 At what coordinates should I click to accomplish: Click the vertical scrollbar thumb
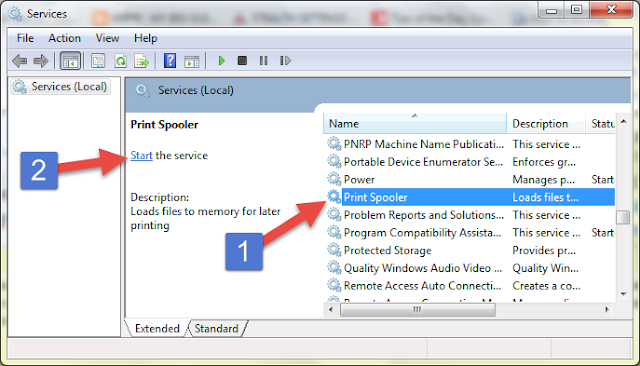point(623,217)
